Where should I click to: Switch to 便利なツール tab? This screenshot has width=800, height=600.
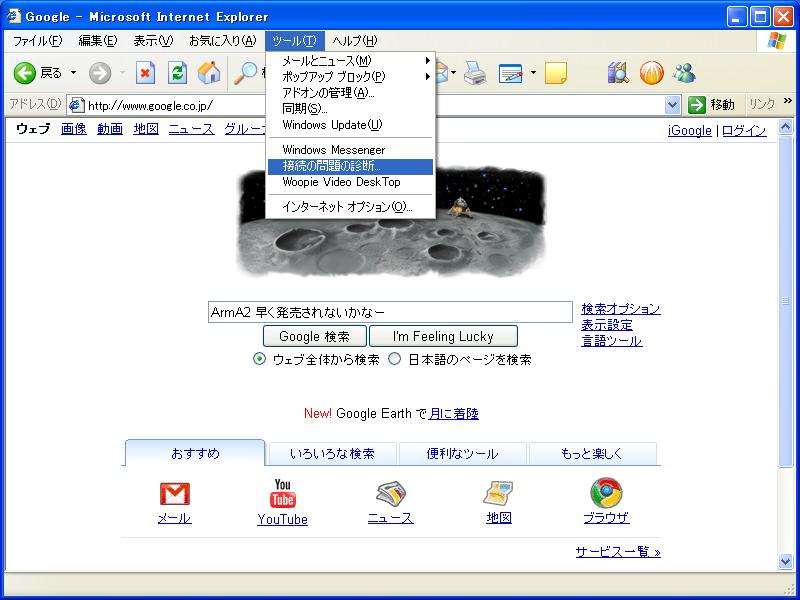(x=462, y=454)
